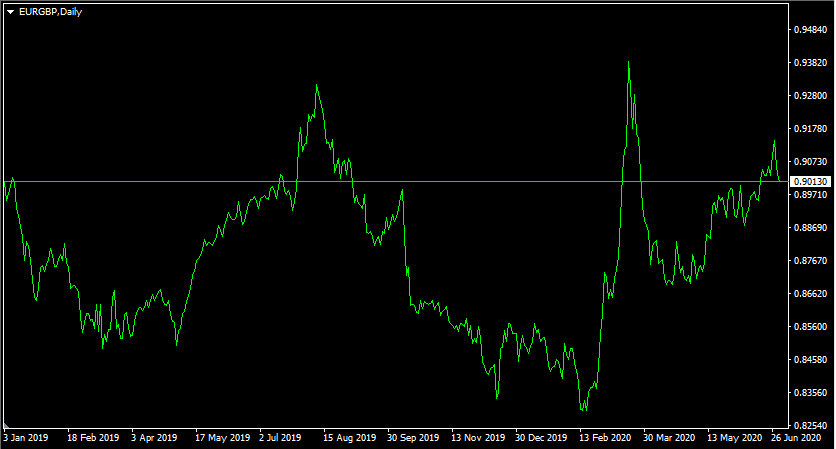Click the 0.94840 price axis value
Image resolution: width=836 pixels, height=449 pixels.
point(810,29)
